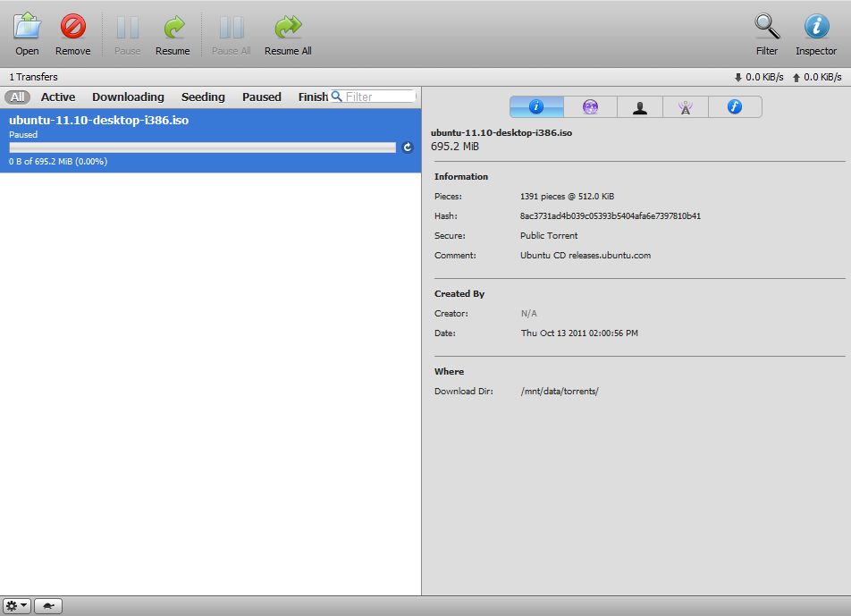Viewport: 851px width, 616px height.
Task: Filter list by Seeding torrents
Action: tap(203, 97)
